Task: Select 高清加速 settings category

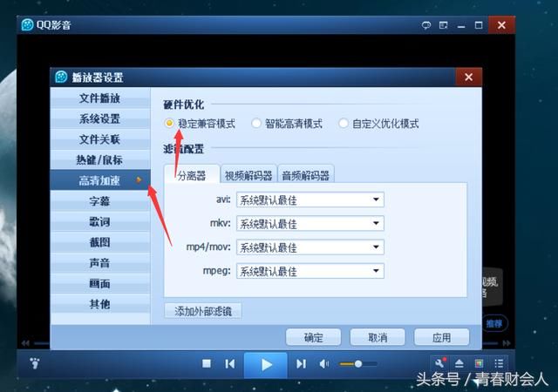Action: 99,180
